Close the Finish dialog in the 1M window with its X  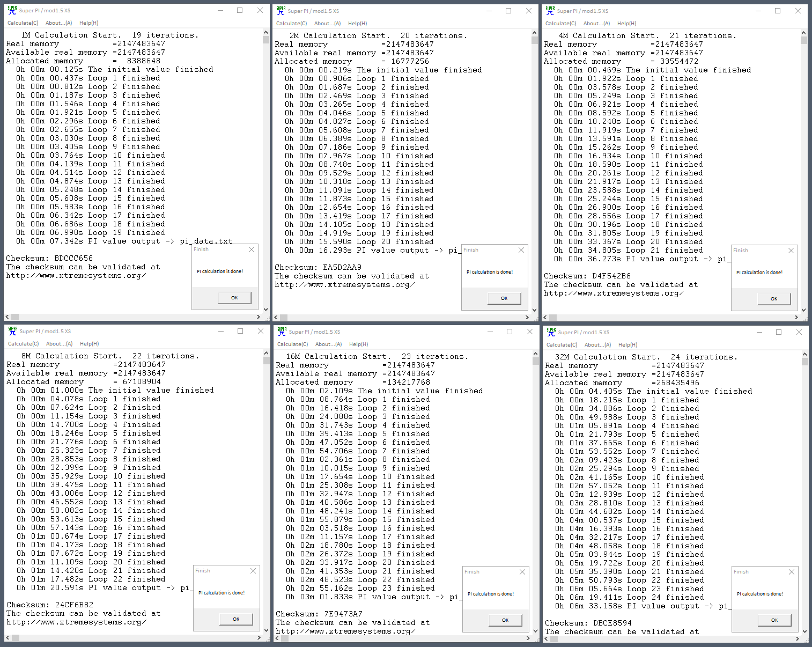pos(252,249)
